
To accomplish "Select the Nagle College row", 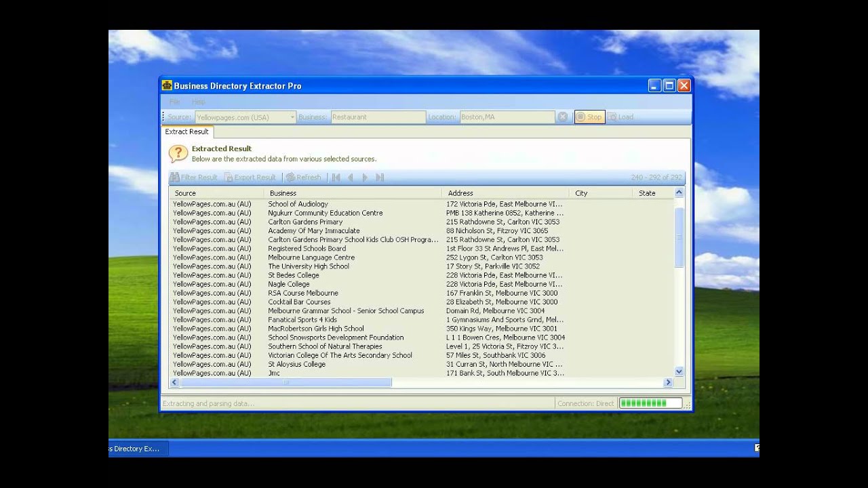I will point(421,284).
